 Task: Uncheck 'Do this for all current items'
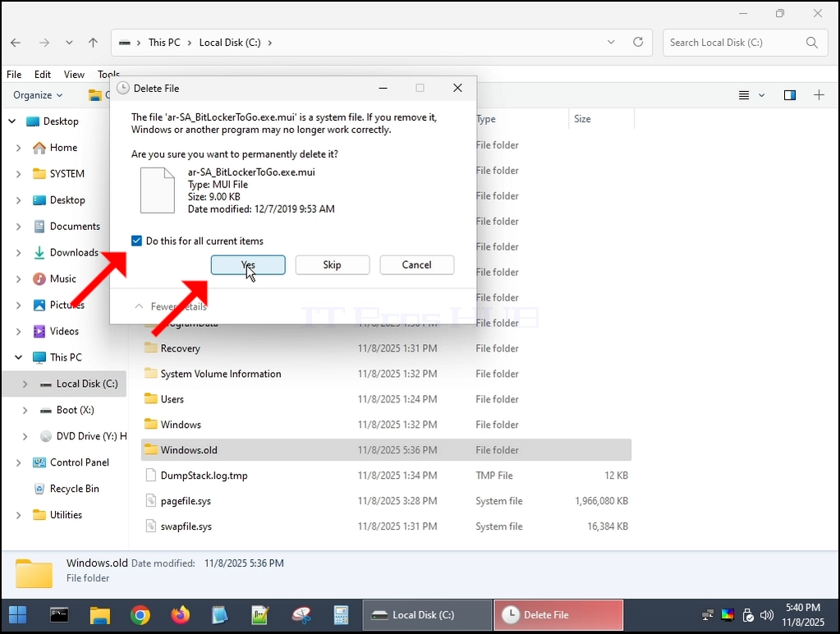point(136,241)
